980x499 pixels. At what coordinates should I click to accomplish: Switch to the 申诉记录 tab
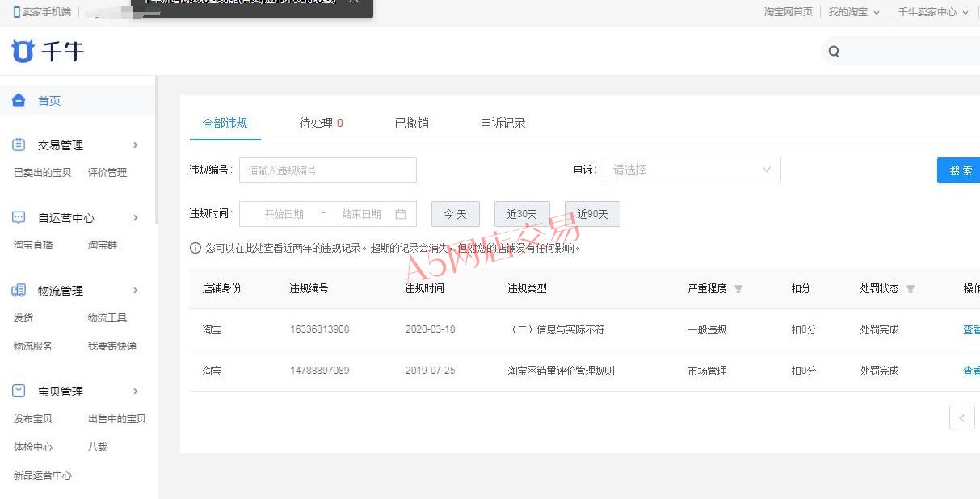point(503,123)
